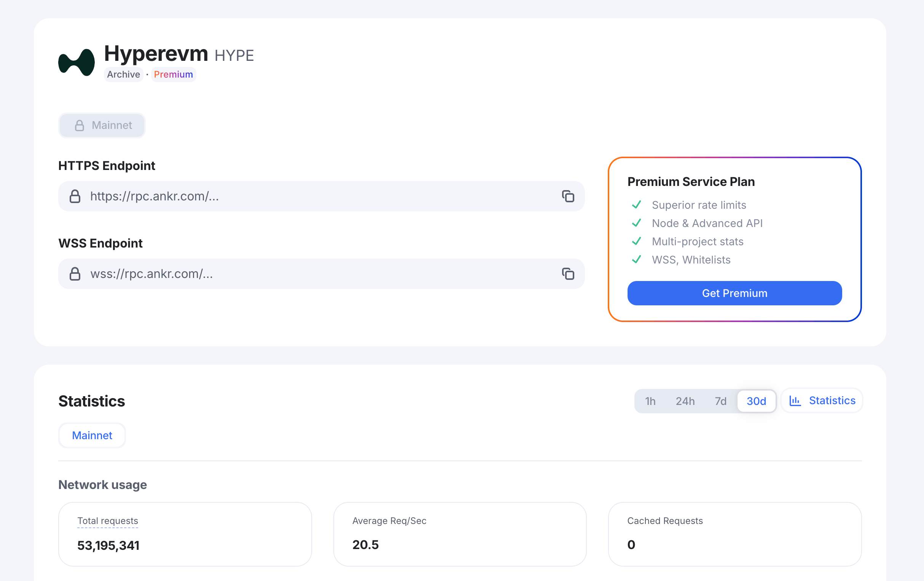Click the Multi-project stats item
This screenshot has width=924, height=581.
click(x=698, y=241)
